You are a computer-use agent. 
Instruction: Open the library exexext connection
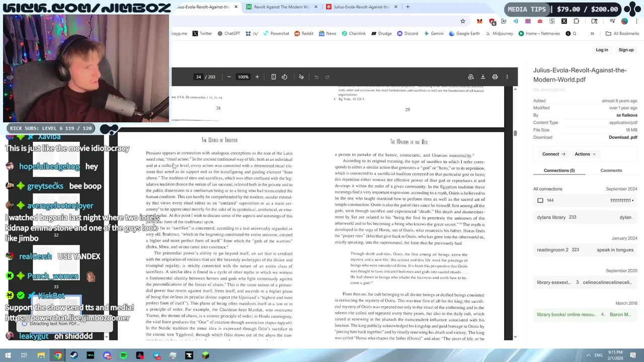pyautogui.click(x=585, y=283)
